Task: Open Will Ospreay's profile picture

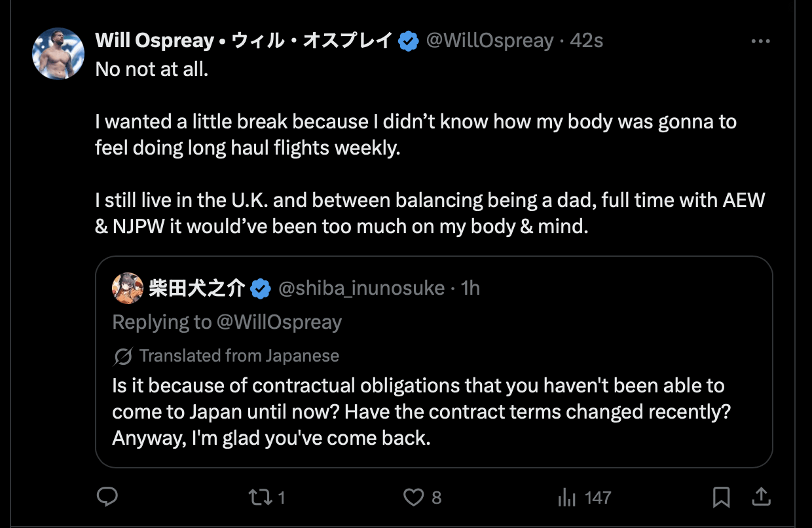Action: point(59,54)
